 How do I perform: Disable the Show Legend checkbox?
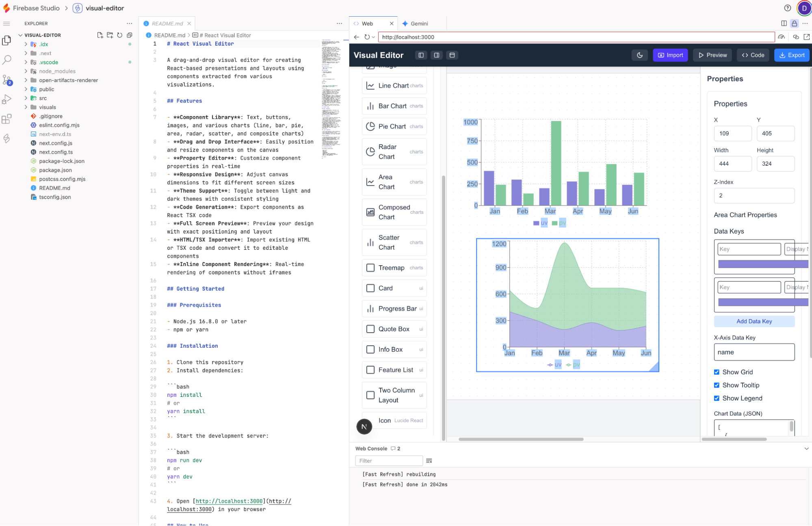coord(717,398)
